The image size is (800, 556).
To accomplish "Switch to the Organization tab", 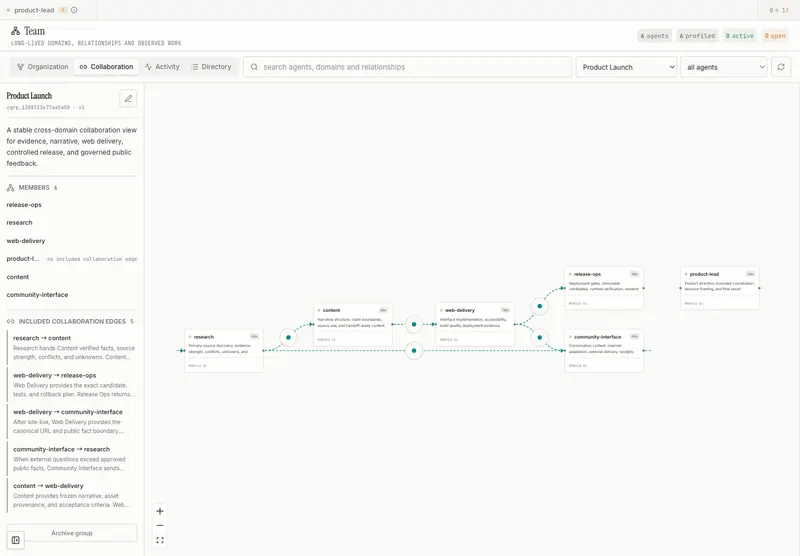I will (42, 67).
